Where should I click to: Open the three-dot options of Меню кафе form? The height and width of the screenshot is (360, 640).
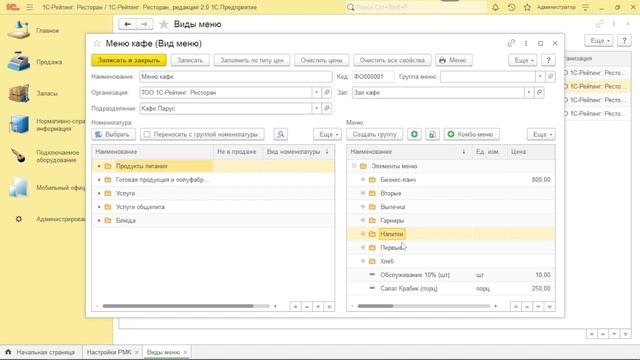(526, 43)
